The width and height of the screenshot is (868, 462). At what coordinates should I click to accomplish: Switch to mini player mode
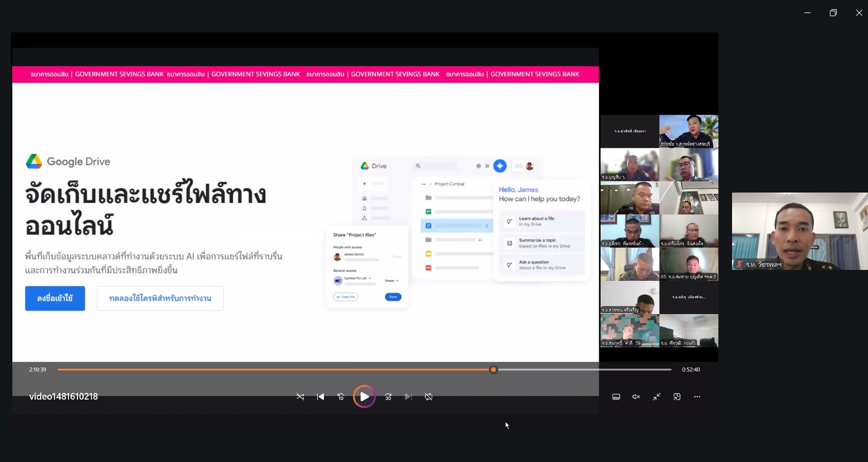click(x=677, y=397)
